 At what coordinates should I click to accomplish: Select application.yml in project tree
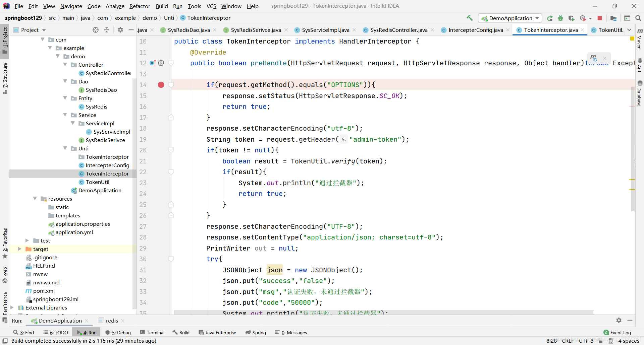pyautogui.click(x=74, y=232)
